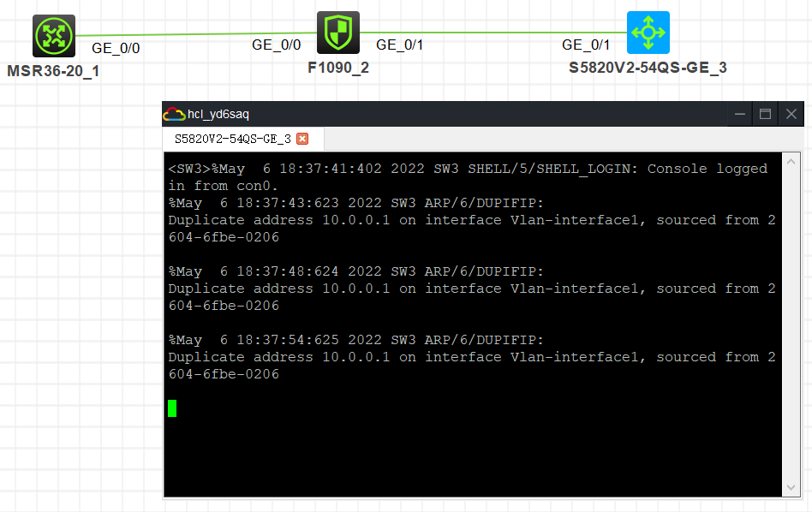Click the terminal scrollbar down arrow
Image resolution: width=812 pixels, height=512 pixels.
tap(791, 487)
